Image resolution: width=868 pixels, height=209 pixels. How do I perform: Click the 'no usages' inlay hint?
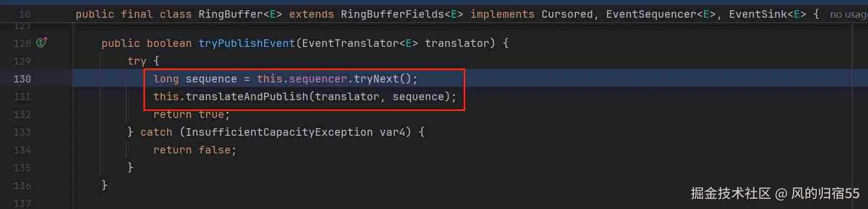[849, 15]
